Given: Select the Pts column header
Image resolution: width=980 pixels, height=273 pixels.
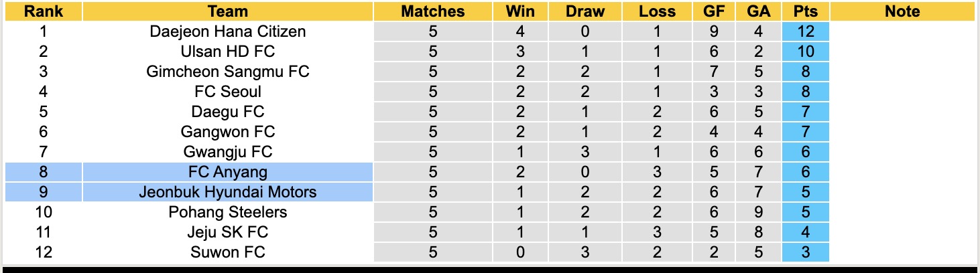Looking at the screenshot, I should click(x=805, y=11).
